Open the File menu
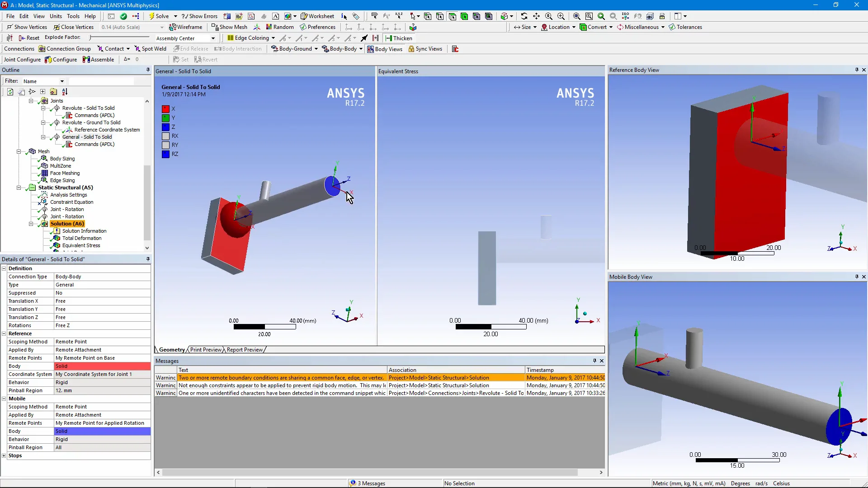This screenshot has width=868, height=488. click(10, 16)
